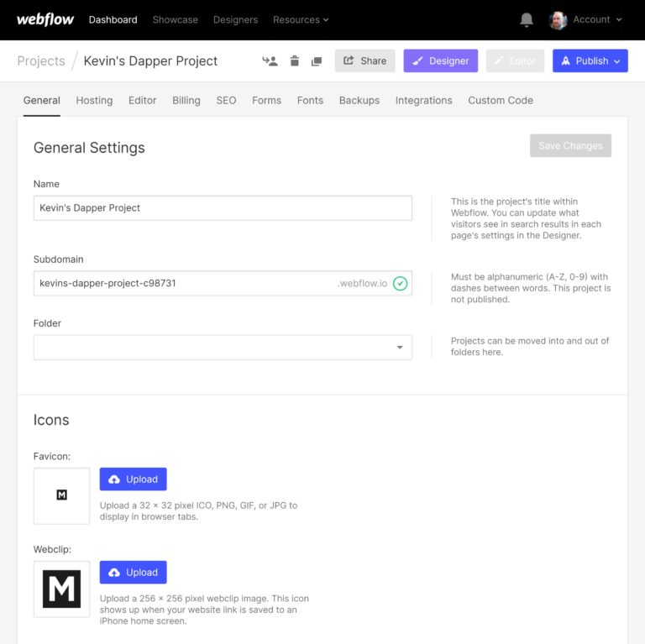Click Upload button for Favicon
This screenshot has height=644, width=645.
133,479
